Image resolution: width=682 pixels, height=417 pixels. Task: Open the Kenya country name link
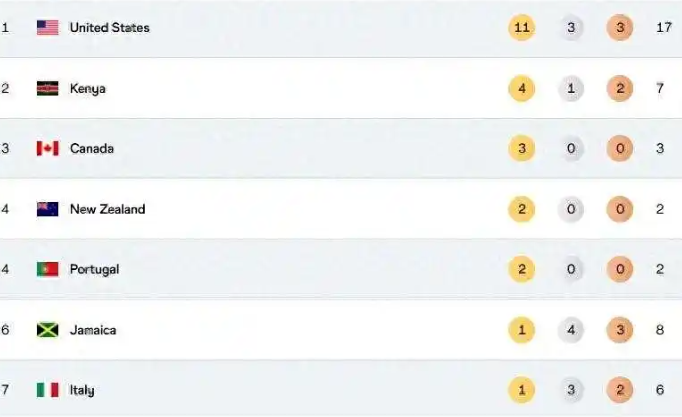(88, 89)
